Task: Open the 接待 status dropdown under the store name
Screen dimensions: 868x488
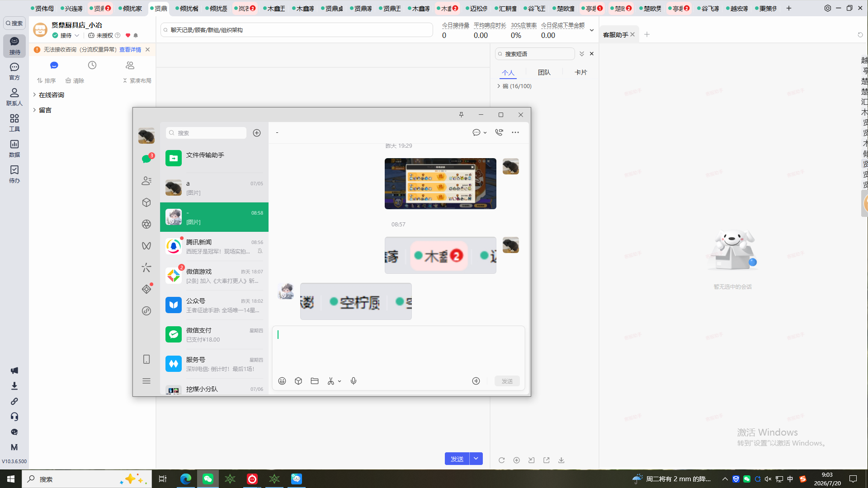Action: [66, 35]
